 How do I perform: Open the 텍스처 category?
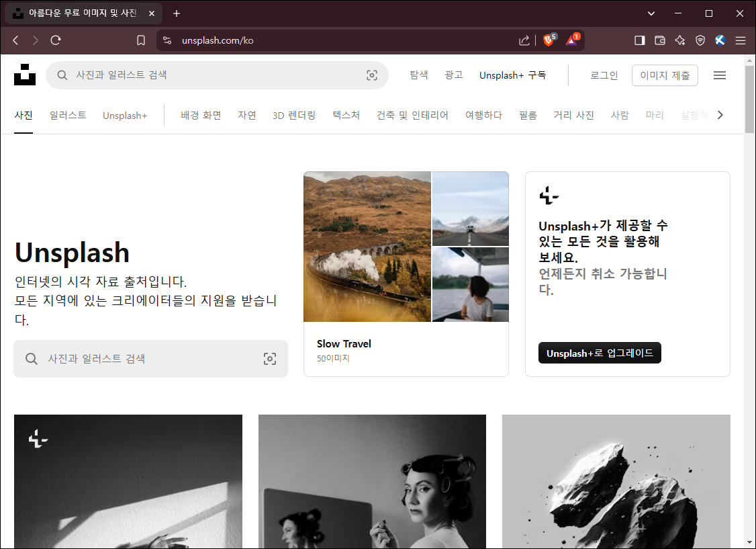pos(346,116)
